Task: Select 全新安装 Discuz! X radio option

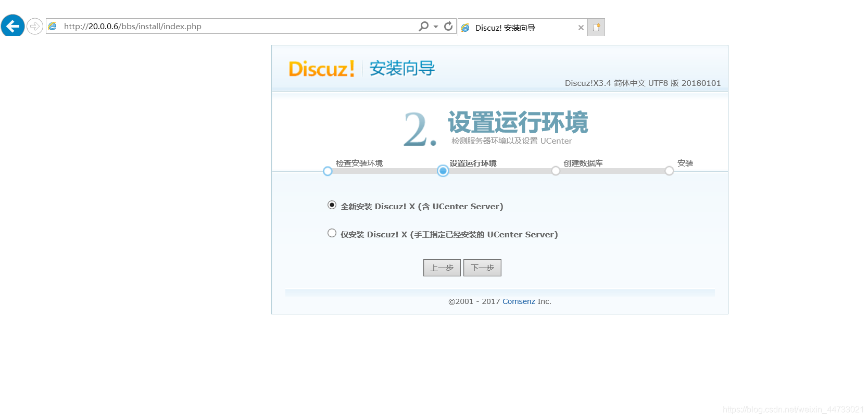Action: click(x=332, y=205)
